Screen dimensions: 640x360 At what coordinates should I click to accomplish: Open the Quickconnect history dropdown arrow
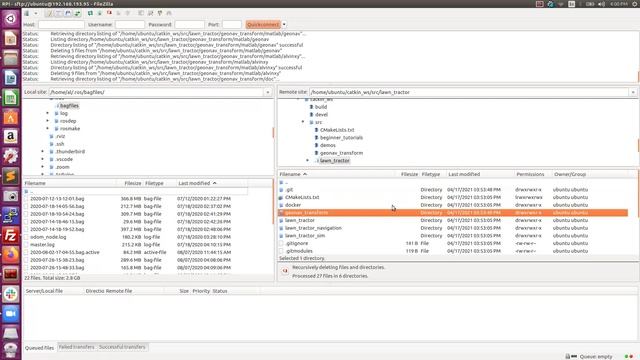[x=284, y=24]
